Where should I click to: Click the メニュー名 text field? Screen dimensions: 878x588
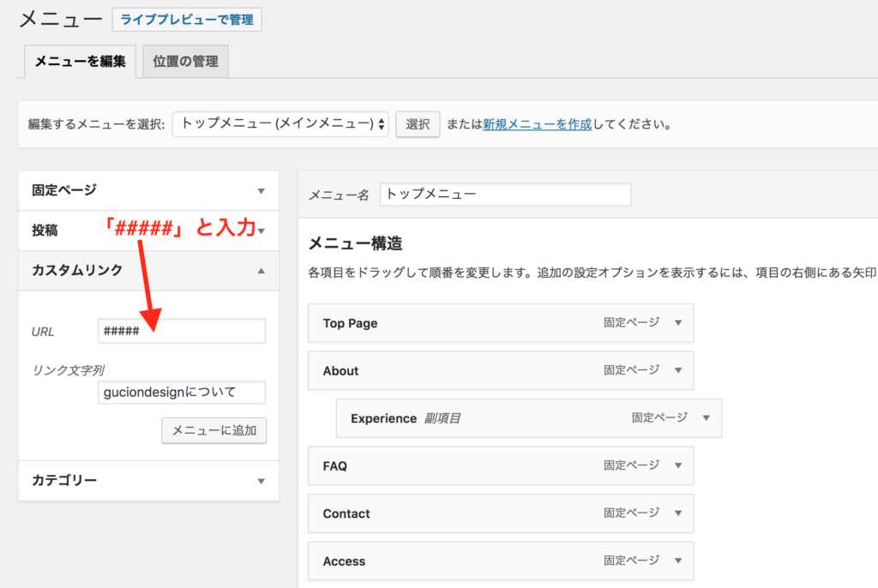click(505, 195)
